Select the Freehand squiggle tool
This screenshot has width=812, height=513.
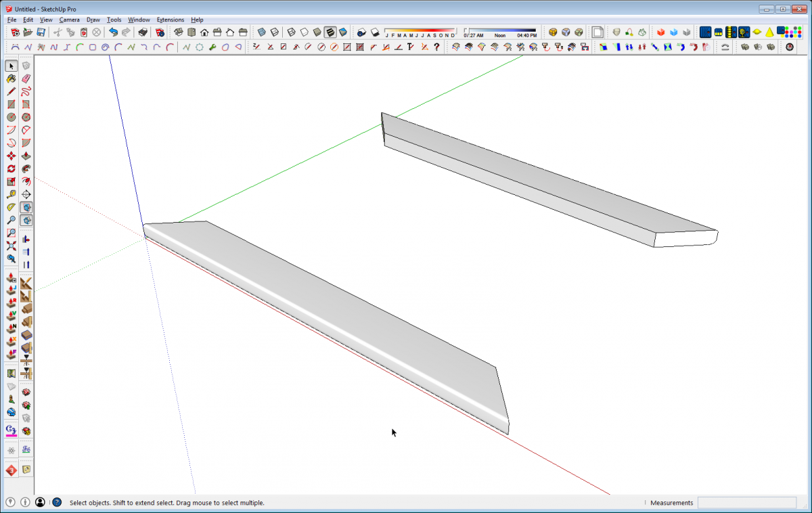(26, 91)
